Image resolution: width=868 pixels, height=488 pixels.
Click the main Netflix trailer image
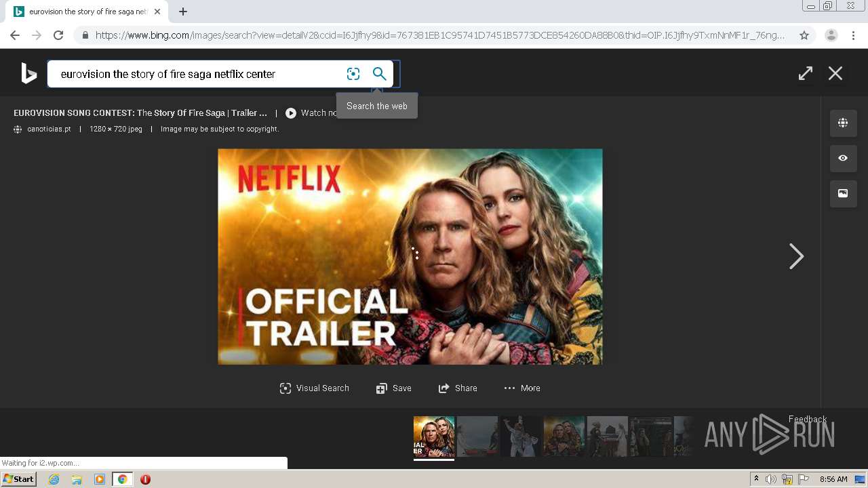coord(410,256)
